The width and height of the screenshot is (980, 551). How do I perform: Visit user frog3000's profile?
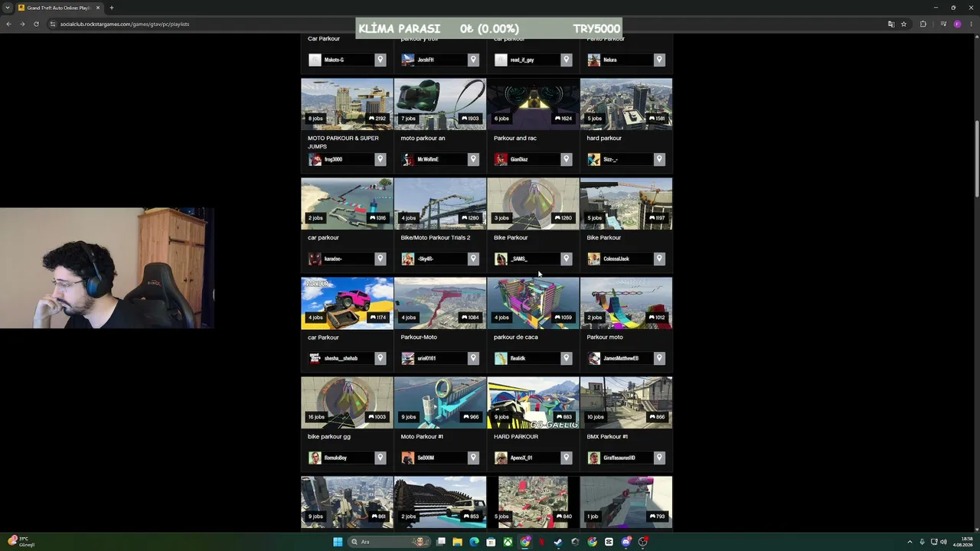click(333, 159)
